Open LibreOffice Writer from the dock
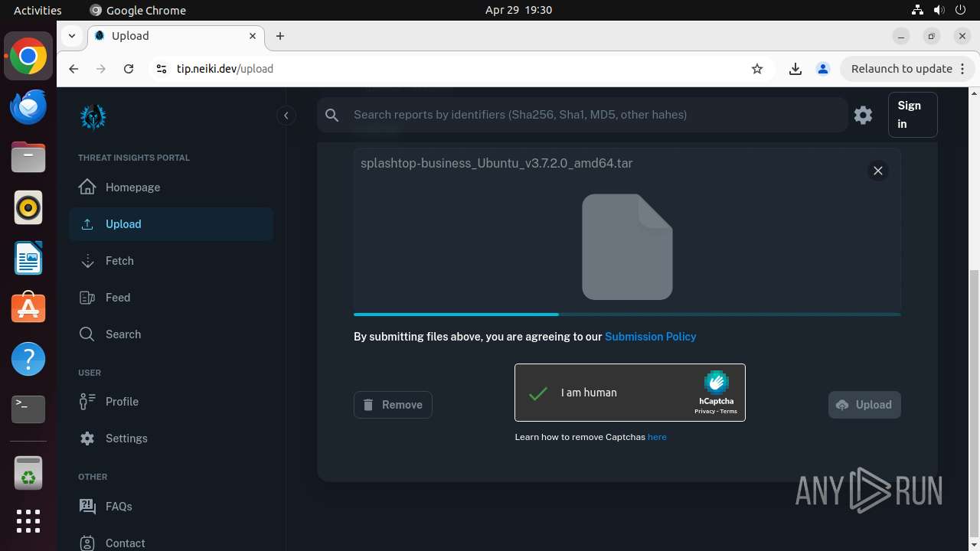The height and width of the screenshot is (551, 980). coord(28,259)
